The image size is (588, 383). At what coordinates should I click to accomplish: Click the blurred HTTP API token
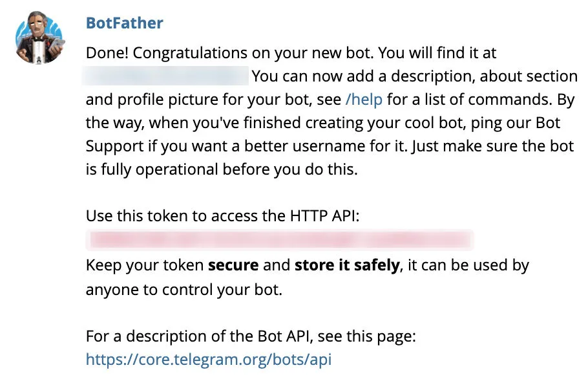(280, 239)
